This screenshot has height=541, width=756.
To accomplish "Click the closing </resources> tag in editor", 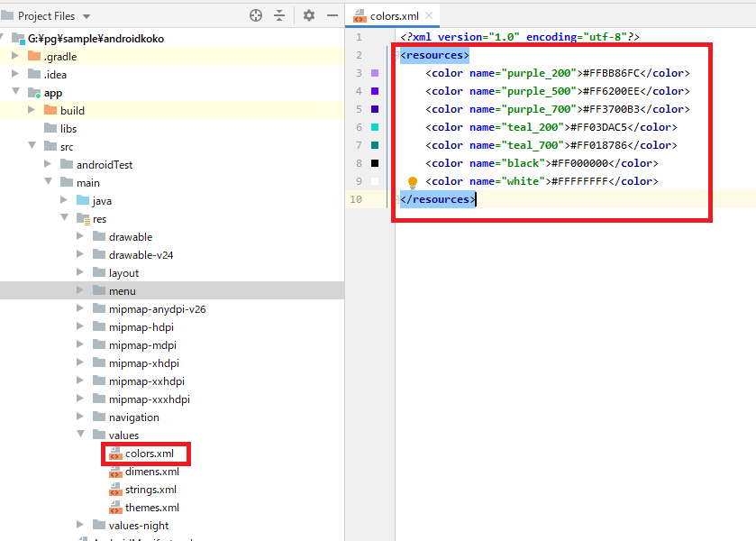I will [x=438, y=199].
